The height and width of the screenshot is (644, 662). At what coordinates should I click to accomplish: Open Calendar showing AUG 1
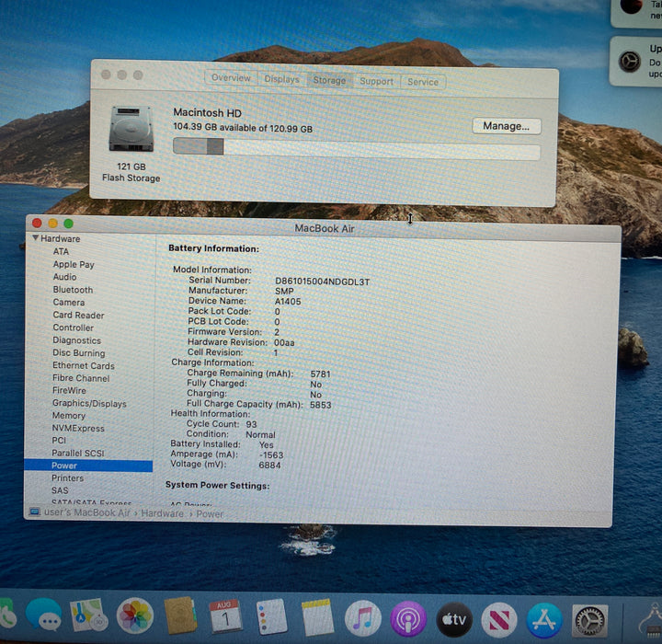(225, 616)
